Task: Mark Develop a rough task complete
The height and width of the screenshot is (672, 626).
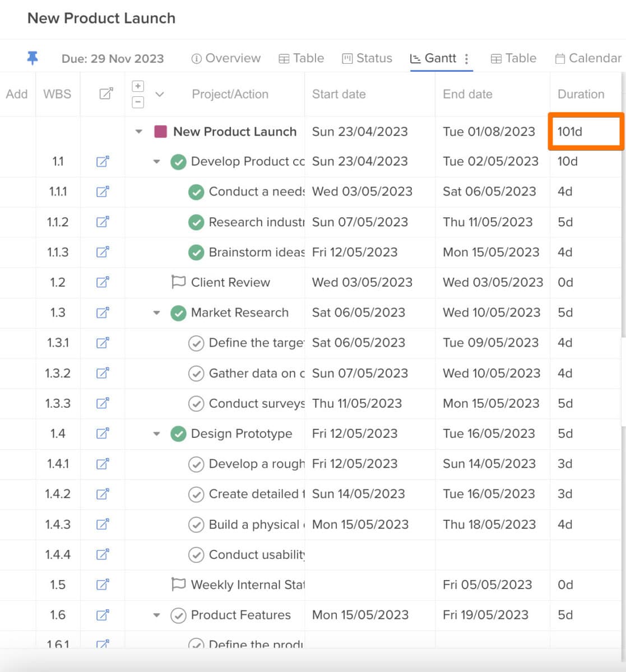Action: pyautogui.click(x=196, y=464)
